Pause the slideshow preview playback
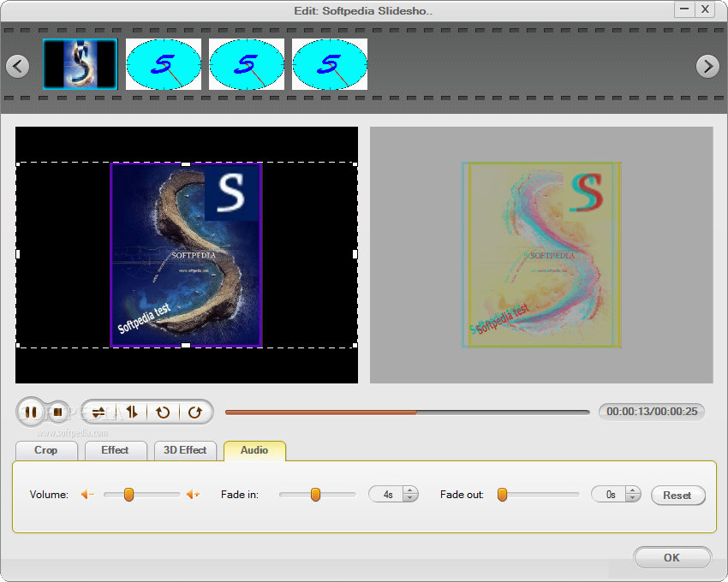This screenshot has width=728, height=582. (31, 412)
